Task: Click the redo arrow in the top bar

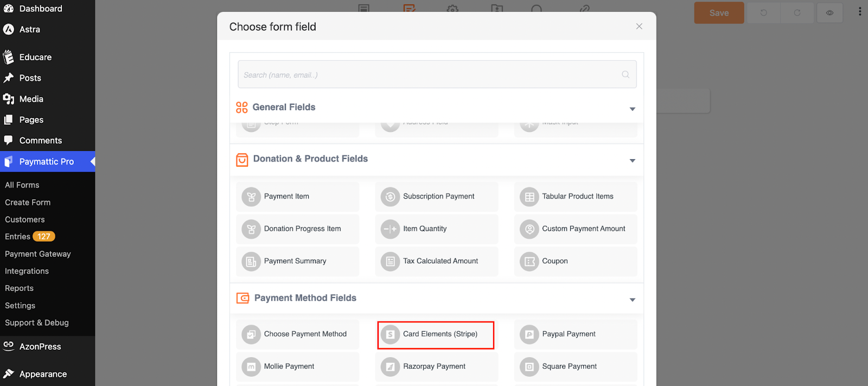Action: tap(797, 12)
